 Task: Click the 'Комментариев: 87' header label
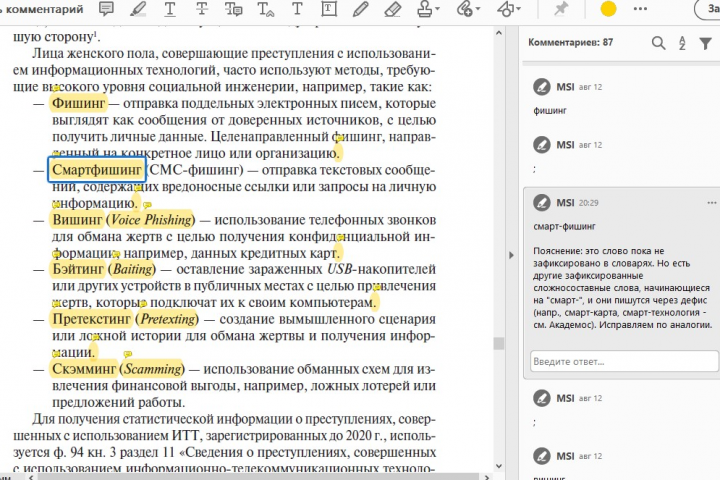(570, 42)
